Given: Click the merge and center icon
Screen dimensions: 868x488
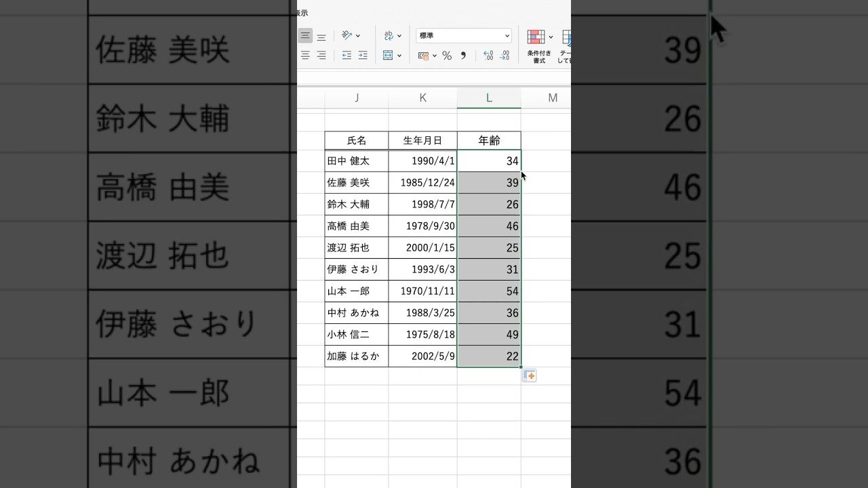Looking at the screenshot, I should (x=388, y=56).
